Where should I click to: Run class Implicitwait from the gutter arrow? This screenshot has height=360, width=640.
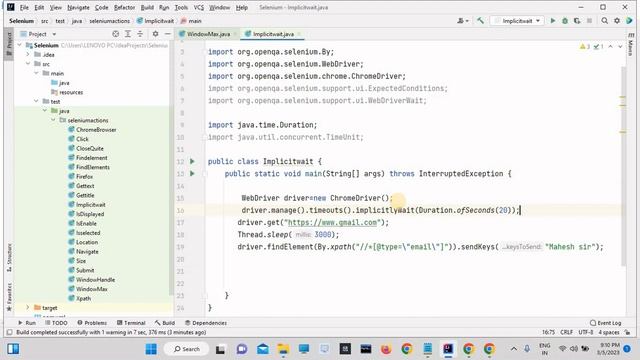point(192,162)
